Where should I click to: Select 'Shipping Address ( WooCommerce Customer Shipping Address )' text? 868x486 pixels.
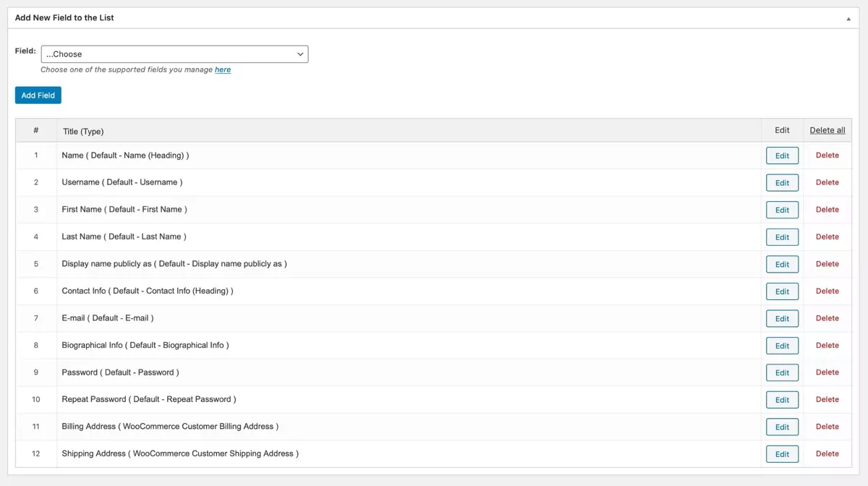pos(180,453)
